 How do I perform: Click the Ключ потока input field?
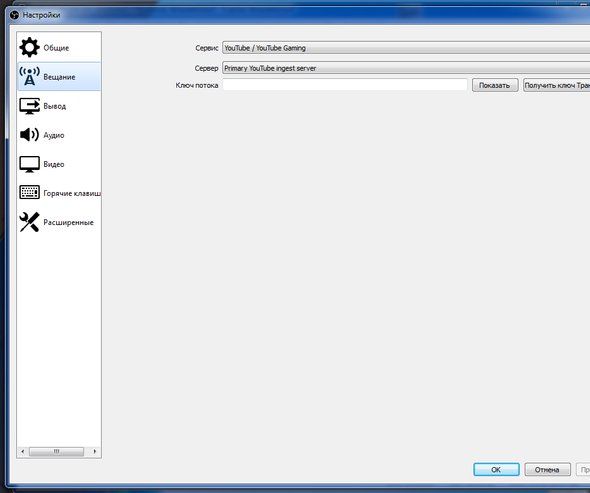(x=345, y=85)
